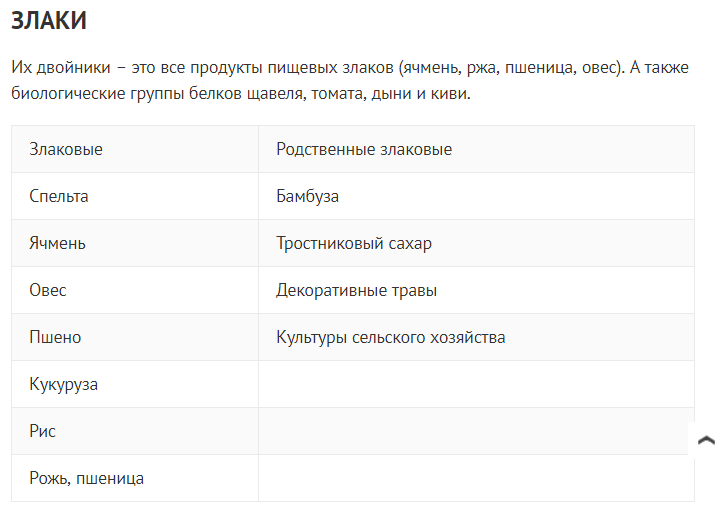The height and width of the screenshot is (511, 727).
Task: Click the Рис table cell
Action: (x=43, y=432)
